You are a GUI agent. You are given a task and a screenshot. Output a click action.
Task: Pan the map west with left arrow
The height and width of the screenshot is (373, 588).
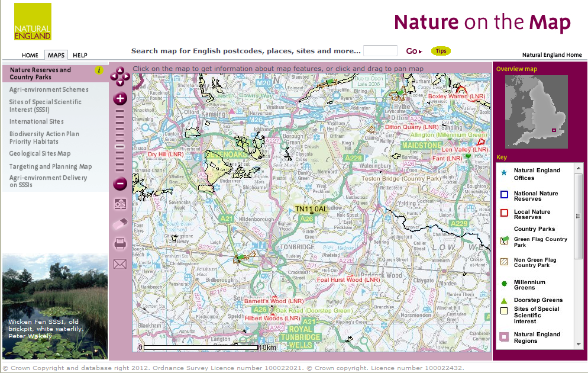(x=114, y=76)
